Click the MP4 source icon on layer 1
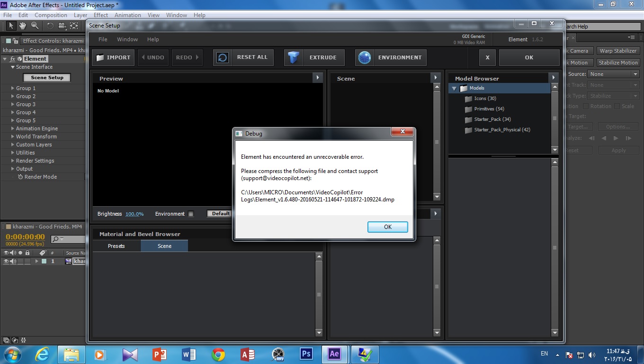The width and height of the screenshot is (644, 364). (68, 261)
